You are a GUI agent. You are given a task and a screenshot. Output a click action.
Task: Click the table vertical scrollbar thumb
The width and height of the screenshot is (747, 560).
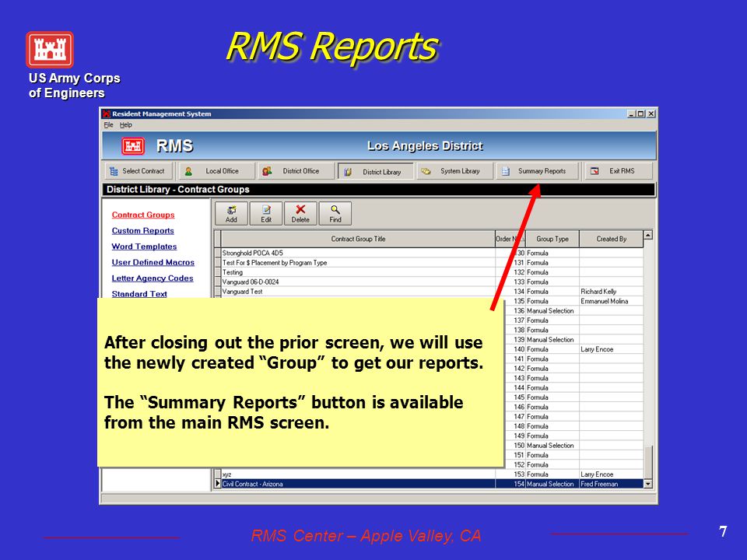pos(648,462)
